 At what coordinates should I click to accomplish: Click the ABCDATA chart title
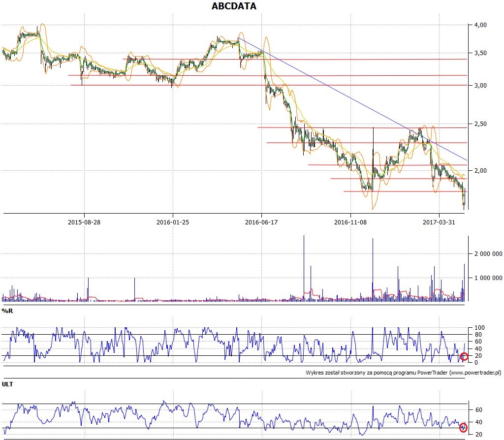point(234,6)
